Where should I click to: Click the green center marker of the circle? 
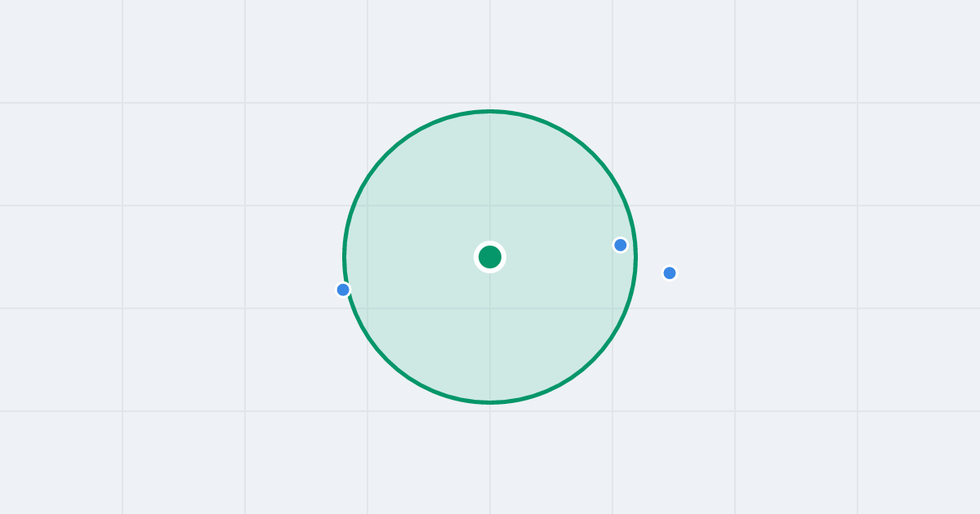[x=490, y=257]
